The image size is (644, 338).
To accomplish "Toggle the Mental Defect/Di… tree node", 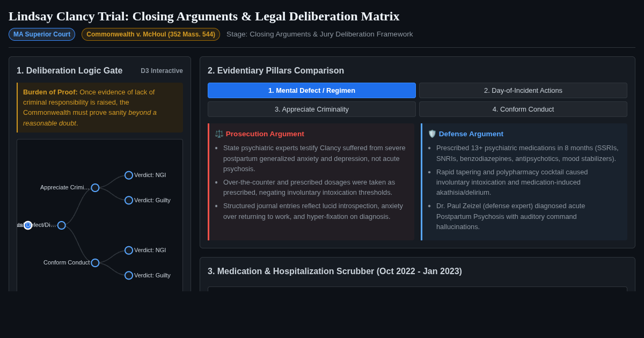I will [x=62, y=225].
